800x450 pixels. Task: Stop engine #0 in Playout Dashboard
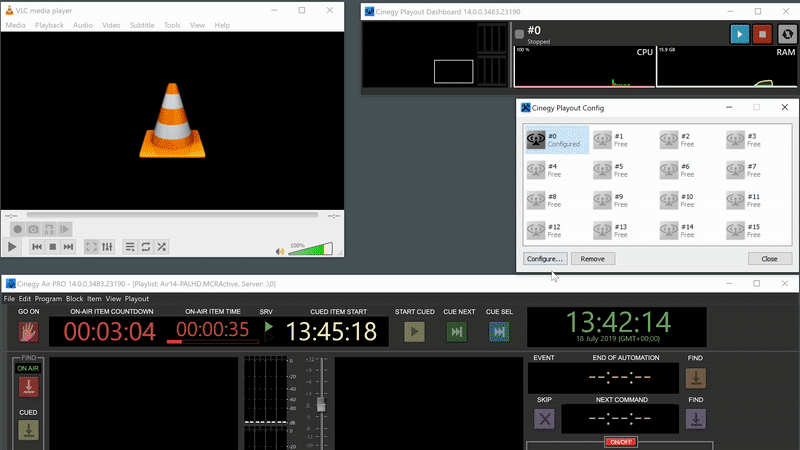762,34
